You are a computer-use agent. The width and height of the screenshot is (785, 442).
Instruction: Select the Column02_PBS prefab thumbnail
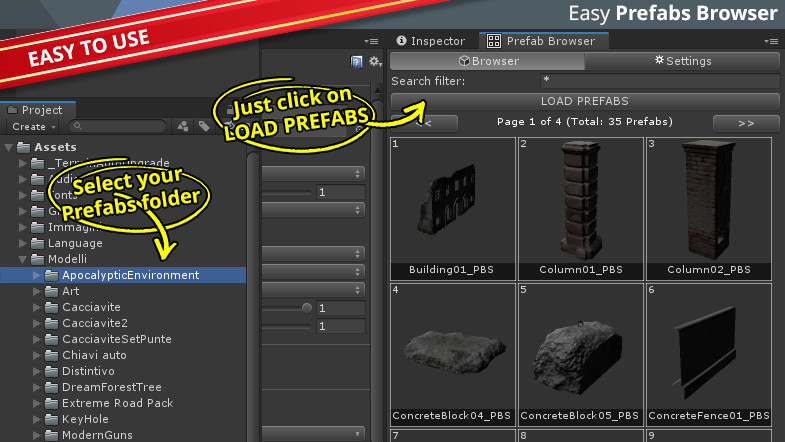[x=709, y=208]
